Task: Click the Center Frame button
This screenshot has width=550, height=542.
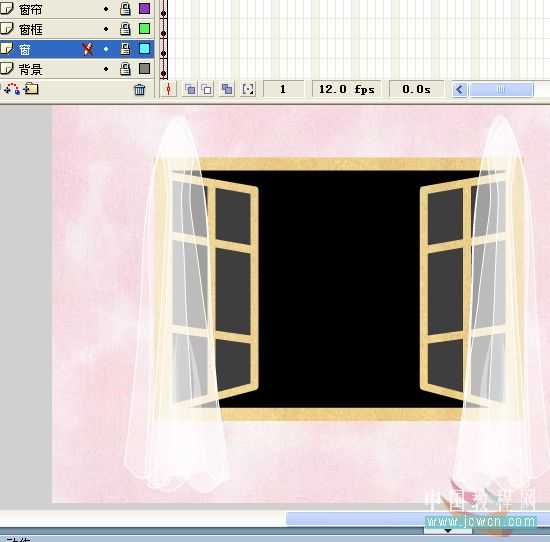Action: point(169,89)
